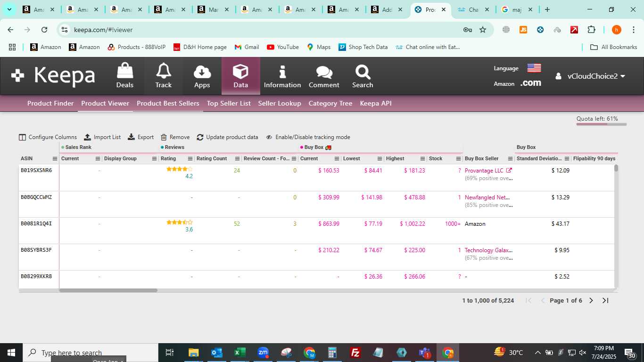This screenshot has height=362, width=644.
Task: Open the Comment speech bubbles section
Action: pos(324,76)
